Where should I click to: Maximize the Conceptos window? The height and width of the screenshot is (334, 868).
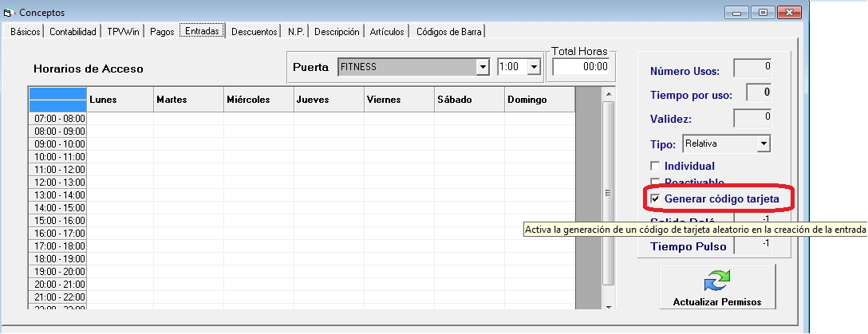click(x=763, y=12)
